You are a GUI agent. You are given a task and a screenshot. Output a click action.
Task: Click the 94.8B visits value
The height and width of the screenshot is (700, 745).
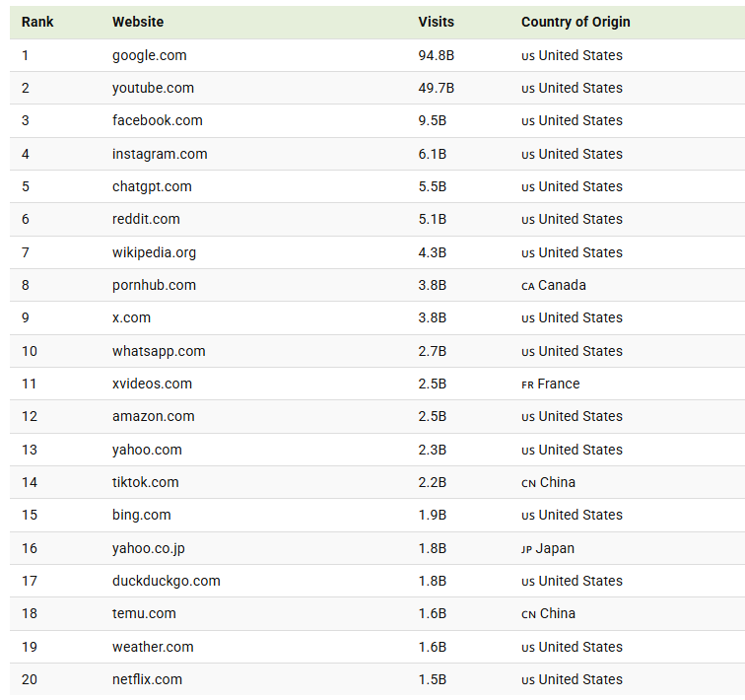437,55
